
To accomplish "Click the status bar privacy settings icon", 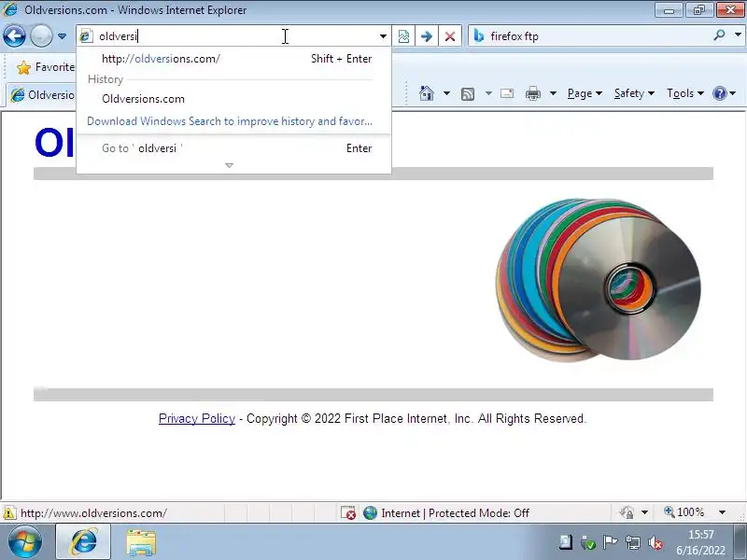I will 627,512.
